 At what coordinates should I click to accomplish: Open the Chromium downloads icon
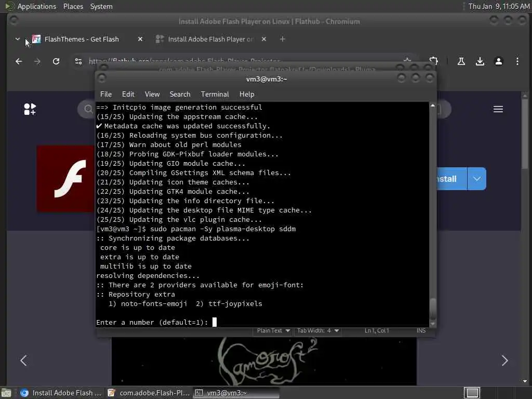[480, 61]
